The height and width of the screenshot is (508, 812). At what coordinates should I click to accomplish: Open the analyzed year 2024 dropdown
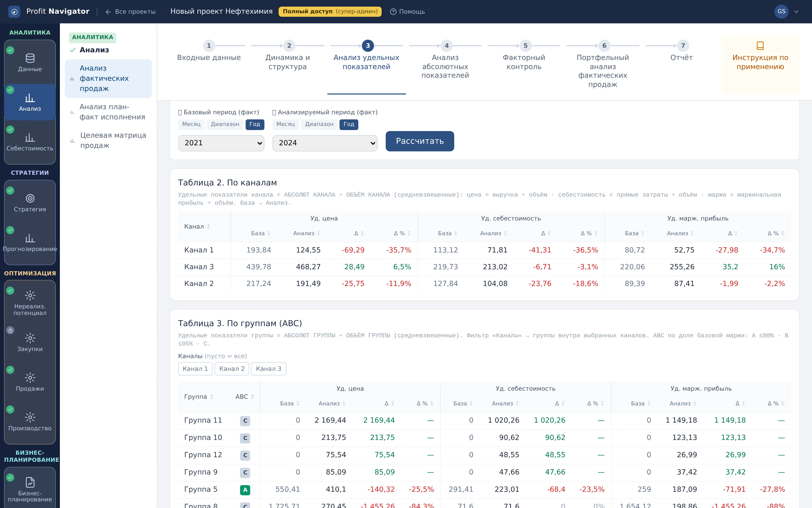(325, 143)
